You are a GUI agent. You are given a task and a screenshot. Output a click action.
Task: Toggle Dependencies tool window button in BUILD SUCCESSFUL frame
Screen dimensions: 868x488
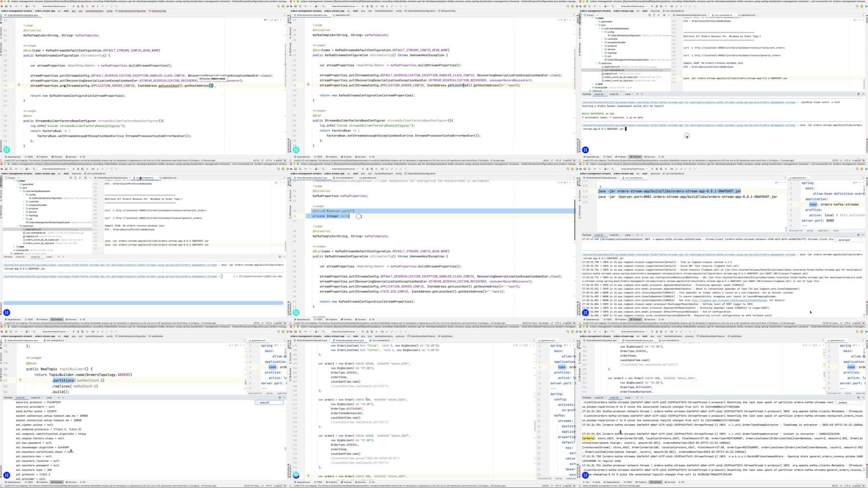[592, 157]
